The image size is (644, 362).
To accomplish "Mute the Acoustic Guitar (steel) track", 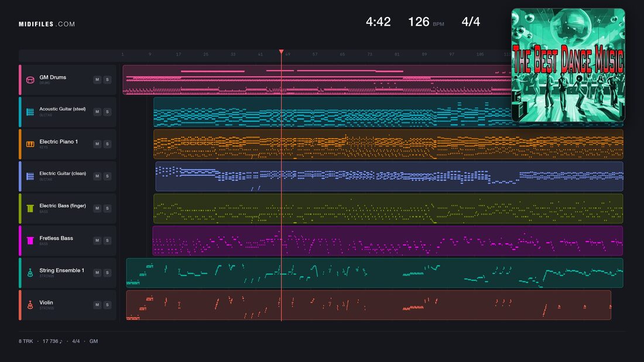I will click(97, 112).
